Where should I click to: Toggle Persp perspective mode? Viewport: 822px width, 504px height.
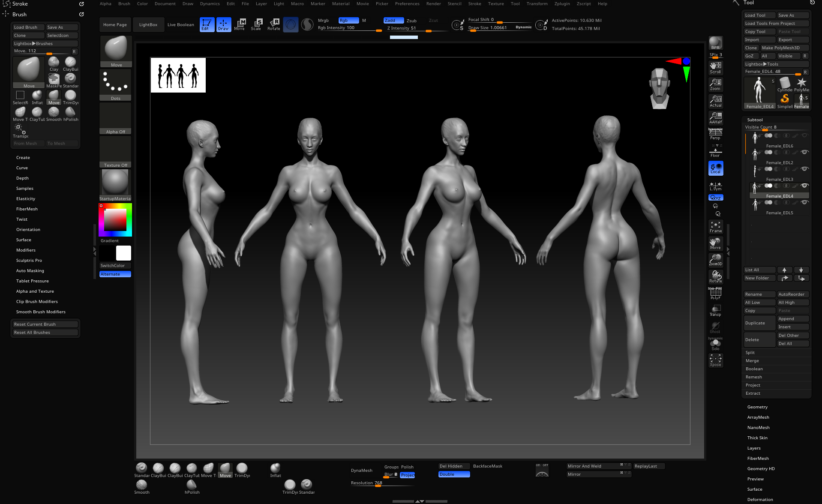tap(715, 134)
